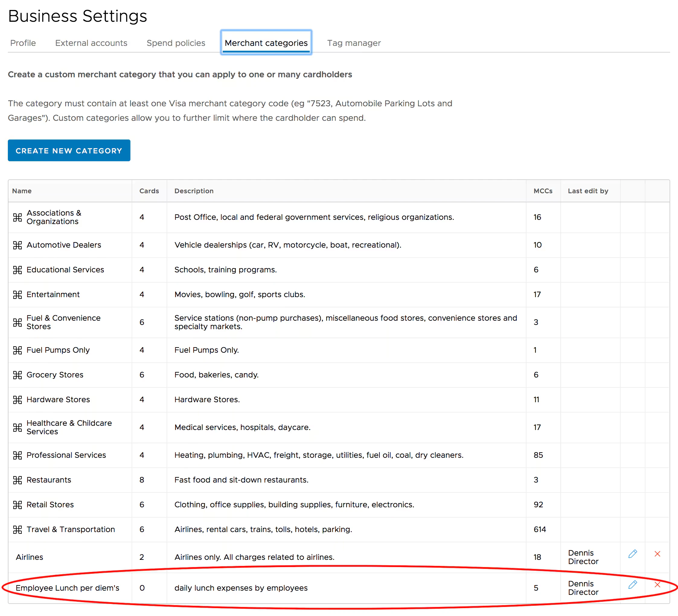Viewport: 678px width, 616px height.
Task: Switch to External accounts tab
Action: [x=91, y=43]
